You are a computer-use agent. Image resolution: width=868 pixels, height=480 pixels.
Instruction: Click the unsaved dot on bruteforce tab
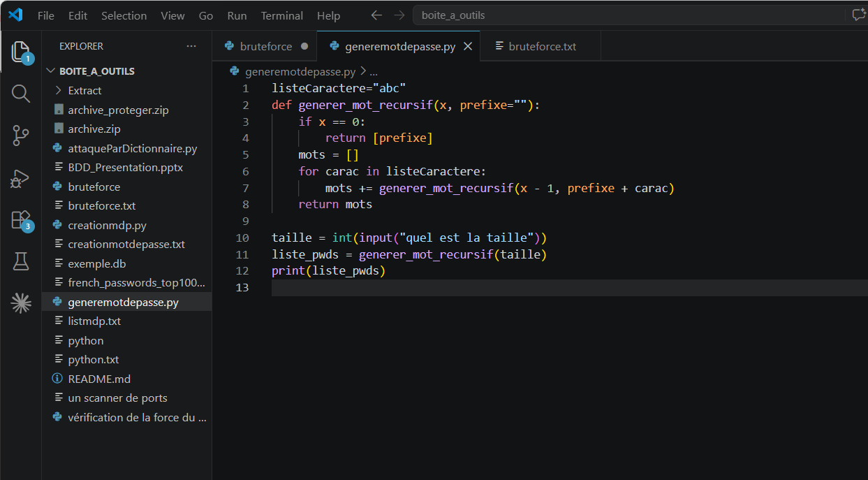pyautogui.click(x=304, y=46)
